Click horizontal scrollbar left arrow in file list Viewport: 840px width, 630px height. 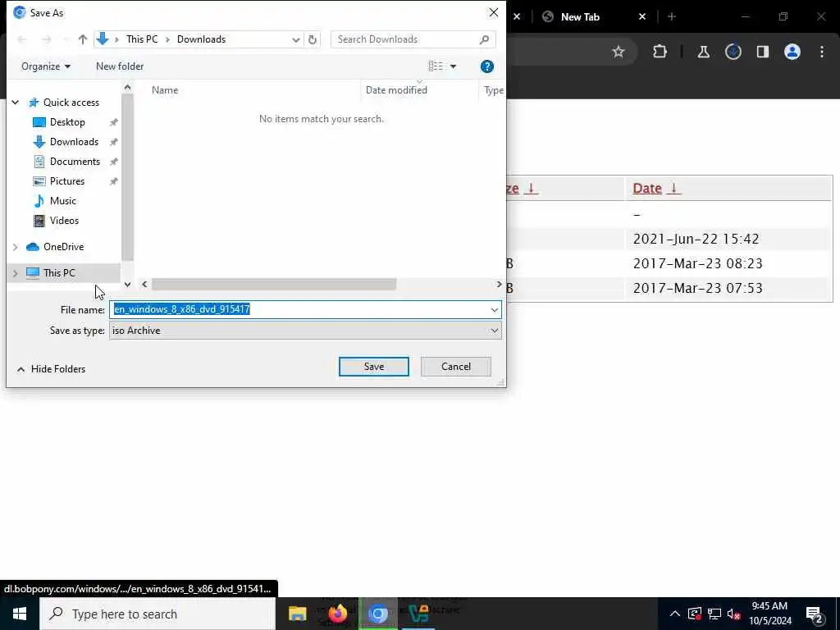coord(144,284)
